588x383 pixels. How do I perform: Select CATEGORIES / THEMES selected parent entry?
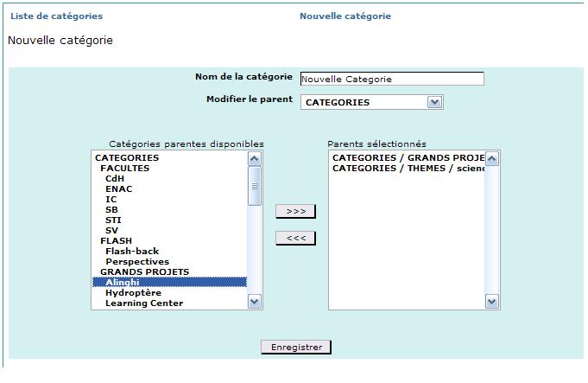(x=408, y=169)
